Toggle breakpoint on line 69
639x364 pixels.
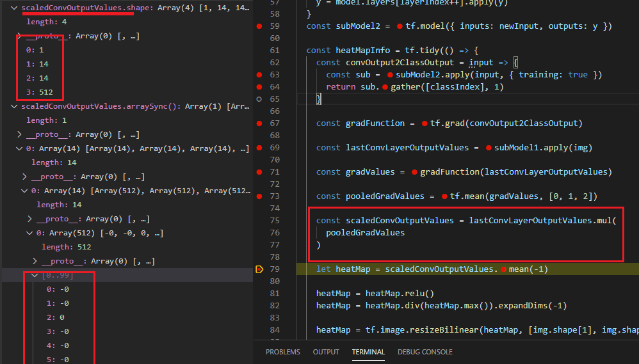259,148
